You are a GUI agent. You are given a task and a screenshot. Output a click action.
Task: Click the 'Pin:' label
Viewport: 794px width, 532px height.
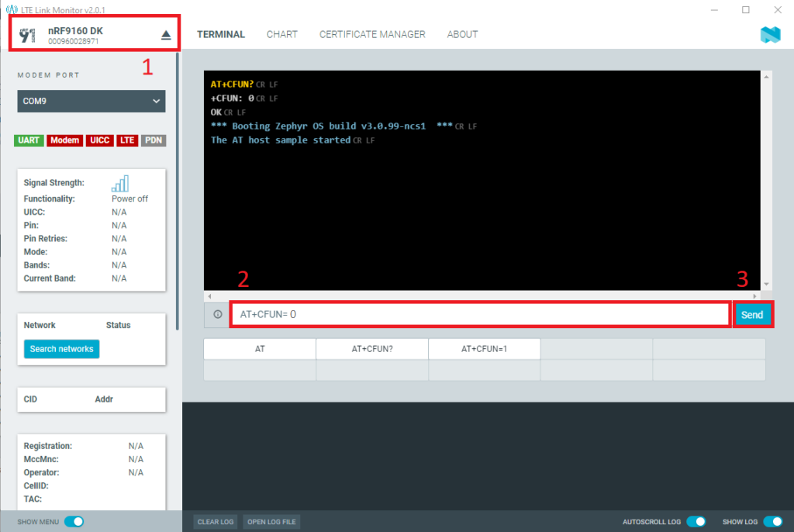click(x=31, y=225)
